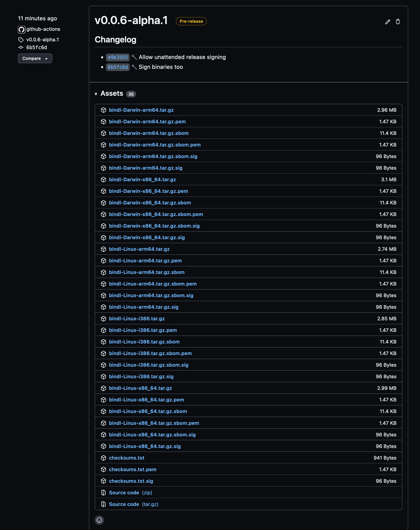Click the github-actions avatar icon

coord(21,30)
